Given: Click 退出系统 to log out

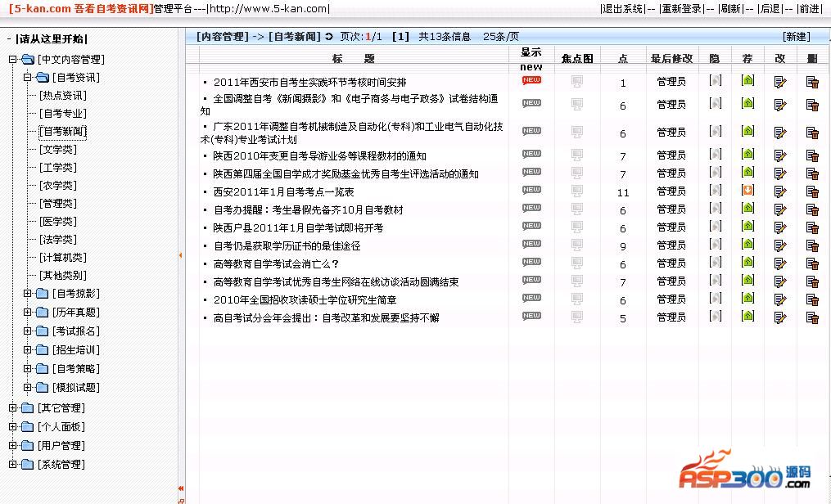Looking at the screenshot, I should click(623, 9).
